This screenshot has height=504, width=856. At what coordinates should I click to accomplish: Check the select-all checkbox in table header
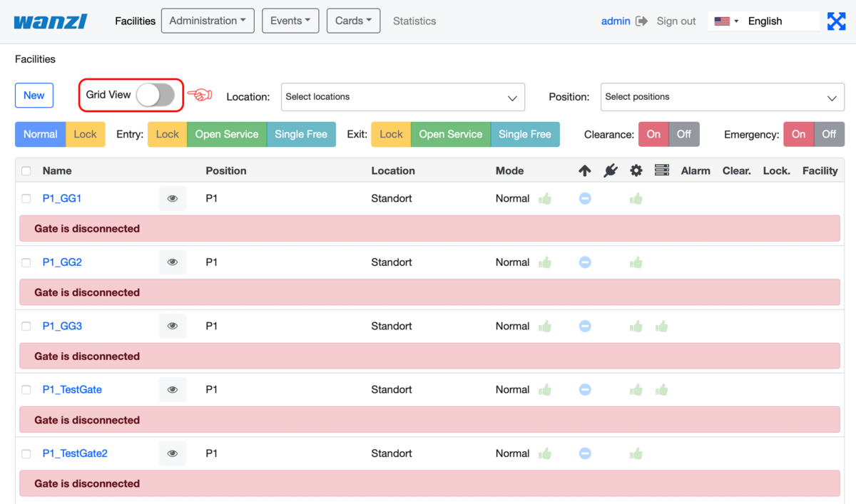(x=26, y=170)
